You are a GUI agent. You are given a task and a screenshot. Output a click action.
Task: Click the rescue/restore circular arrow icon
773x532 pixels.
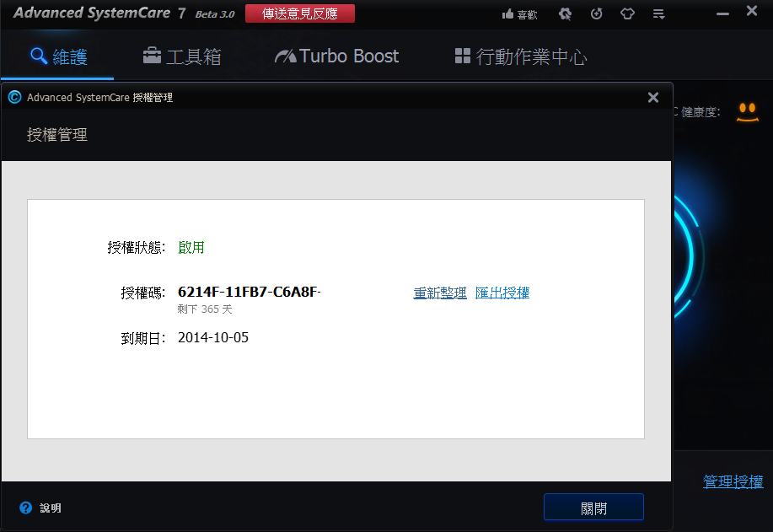click(597, 13)
